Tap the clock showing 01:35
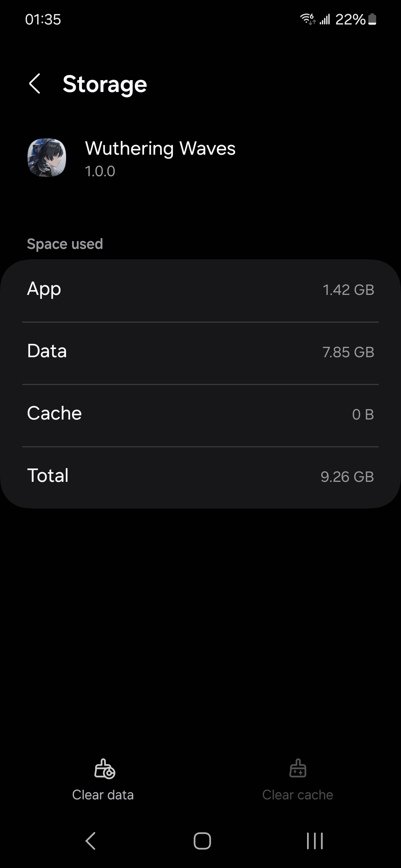Screen dimensions: 401x868 click(43, 19)
